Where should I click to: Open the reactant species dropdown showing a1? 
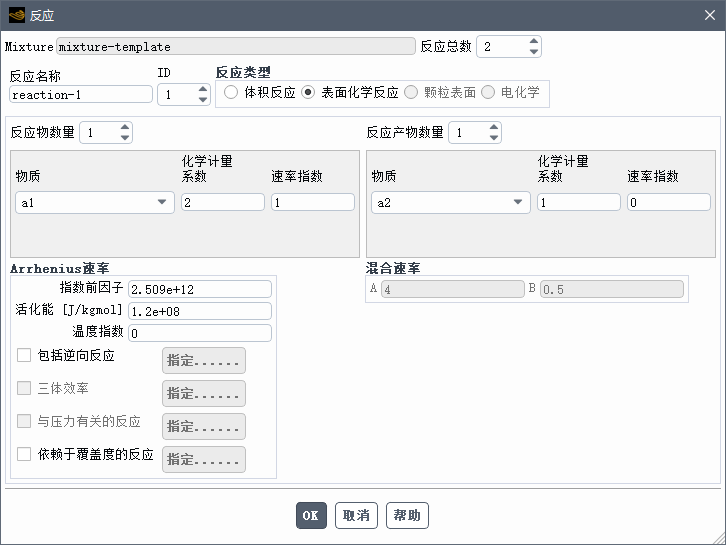click(94, 202)
